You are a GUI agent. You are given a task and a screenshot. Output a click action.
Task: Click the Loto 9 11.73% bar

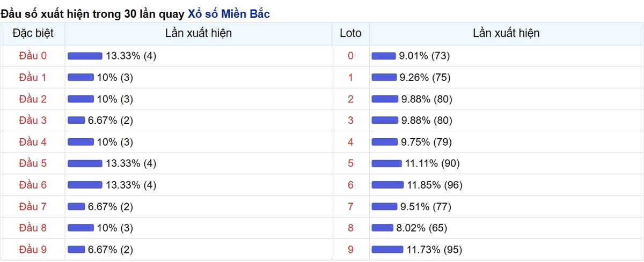click(x=387, y=249)
